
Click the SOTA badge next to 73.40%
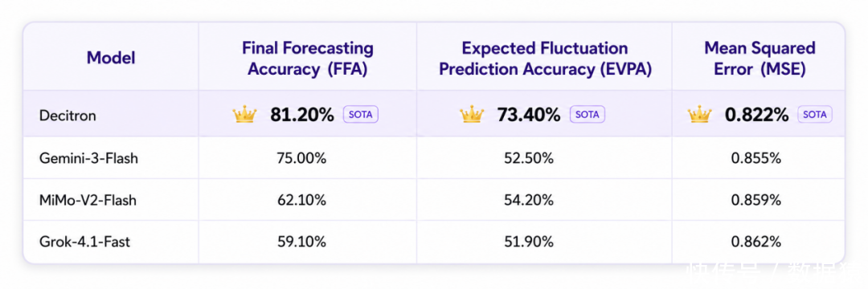(588, 114)
